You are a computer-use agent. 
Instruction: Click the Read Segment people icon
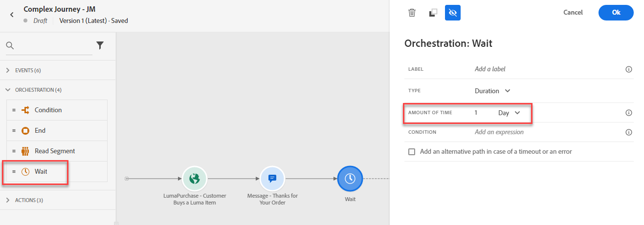(25, 151)
